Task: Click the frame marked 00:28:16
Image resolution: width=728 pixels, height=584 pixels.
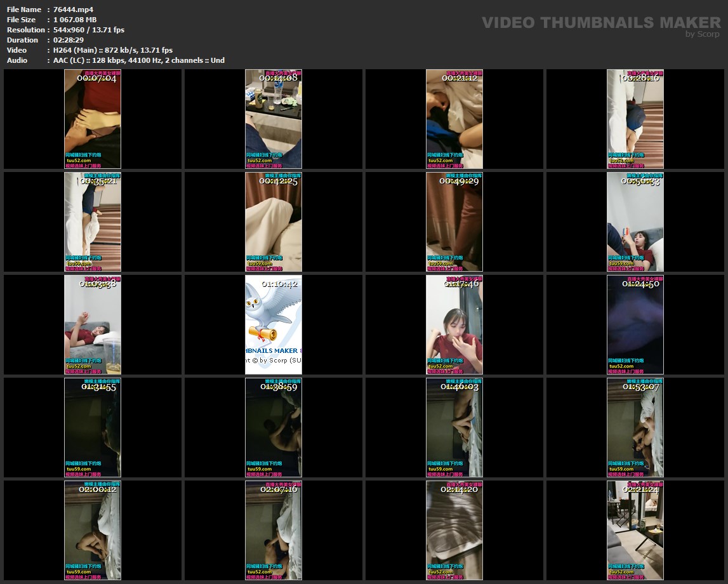Action: tap(635, 119)
